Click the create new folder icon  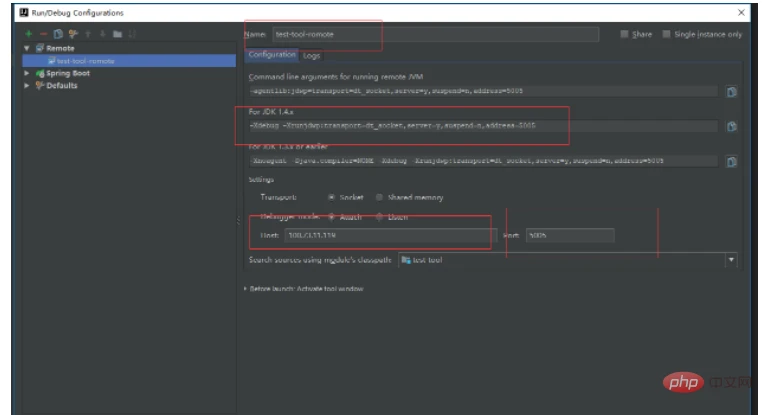coord(117,34)
